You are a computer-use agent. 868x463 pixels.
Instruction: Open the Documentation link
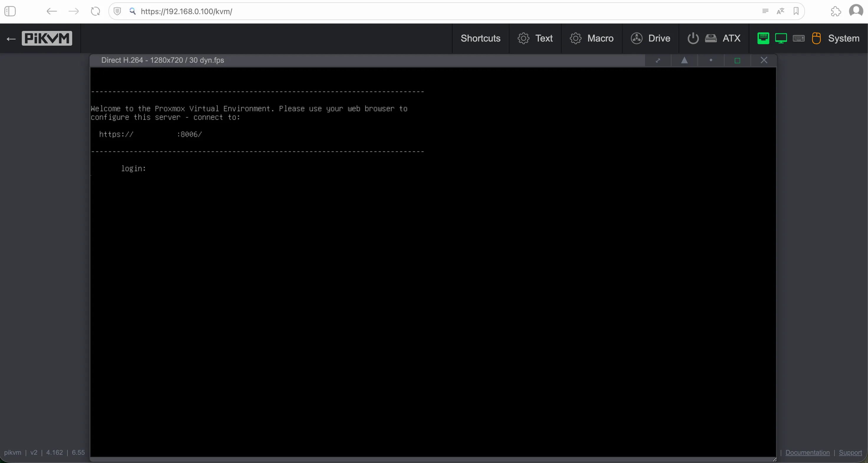[807, 453]
